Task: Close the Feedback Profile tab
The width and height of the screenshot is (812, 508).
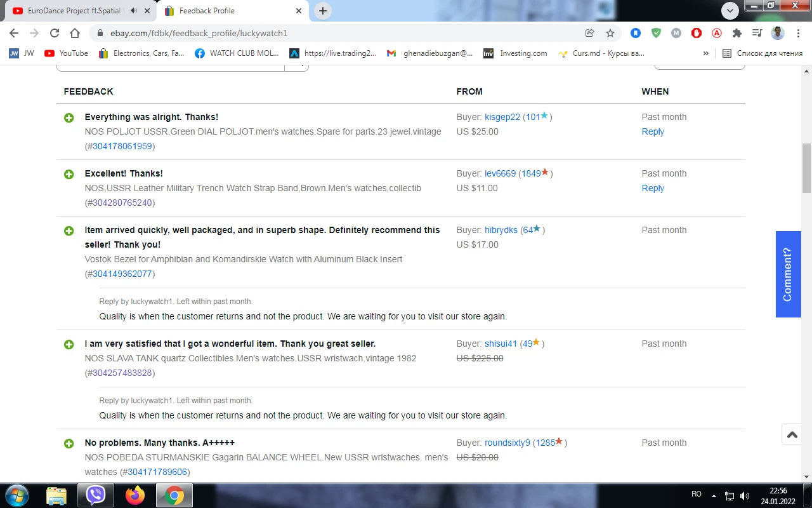Action: tap(299, 11)
